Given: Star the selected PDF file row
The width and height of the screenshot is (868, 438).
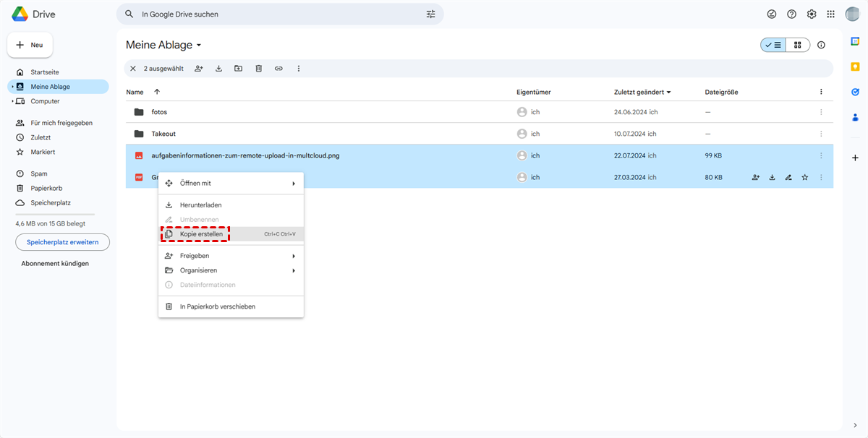Looking at the screenshot, I should click(x=804, y=177).
